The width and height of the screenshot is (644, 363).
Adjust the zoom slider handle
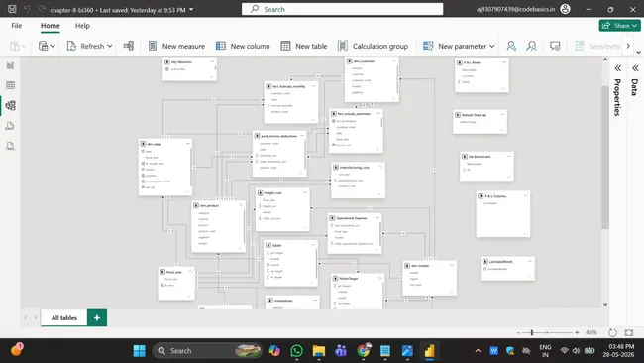532,332
